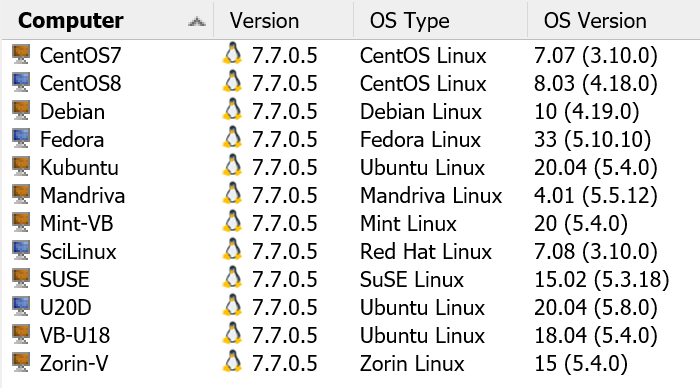The image size is (700, 388).
Task: Click the Mint Linux OS type cell
Action: 408,224
